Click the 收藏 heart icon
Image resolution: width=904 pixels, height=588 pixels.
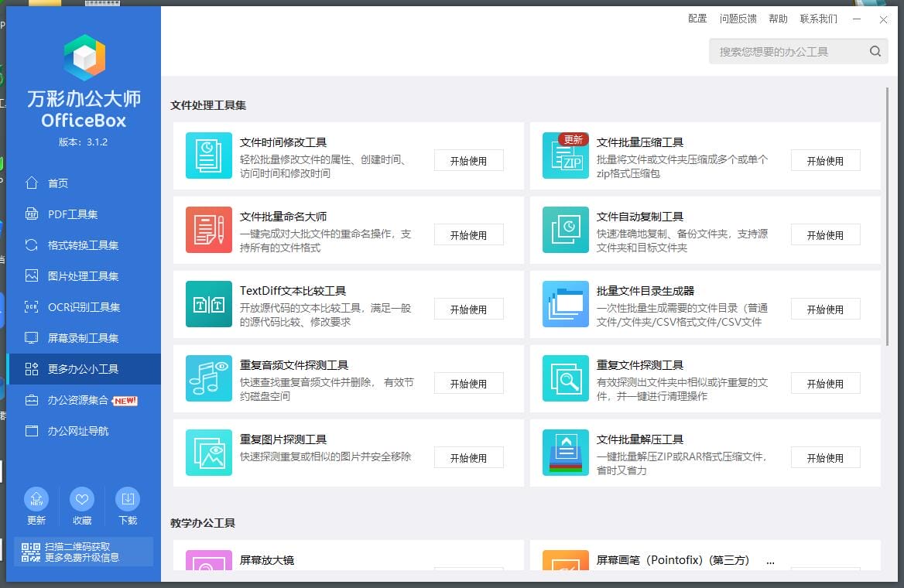click(x=82, y=499)
